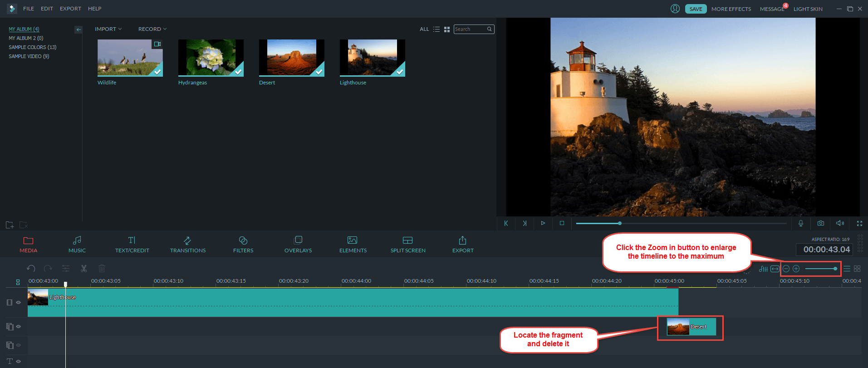Image resolution: width=868 pixels, height=368 pixels.
Task: Click the storyboard grid view icon
Action: [x=857, y=269]
